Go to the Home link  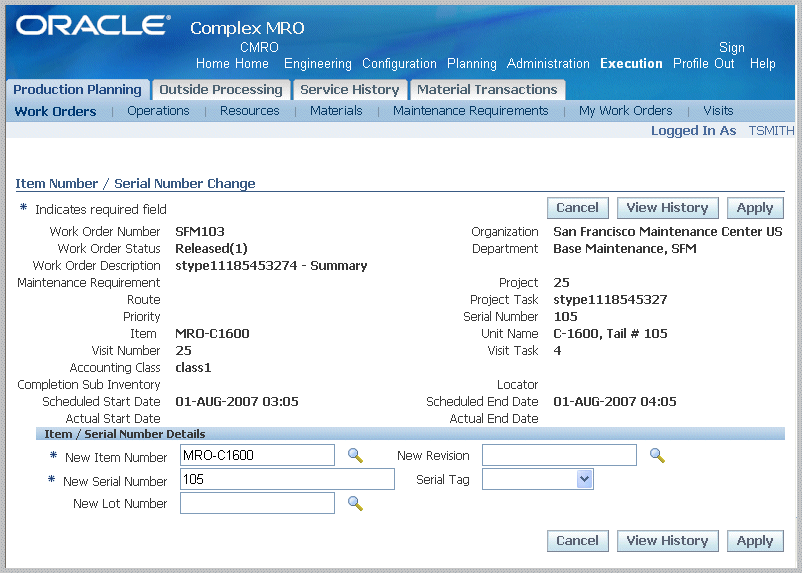click(213, 63)
